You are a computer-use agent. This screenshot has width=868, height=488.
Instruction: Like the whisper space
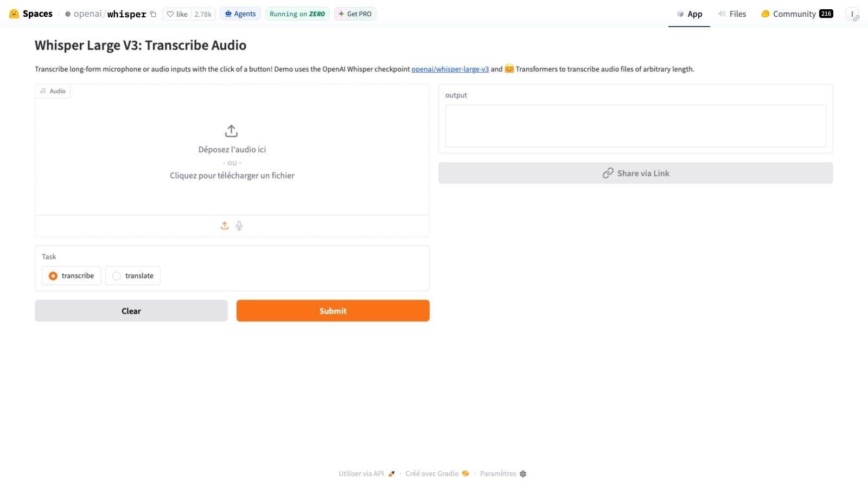[177, 14]
